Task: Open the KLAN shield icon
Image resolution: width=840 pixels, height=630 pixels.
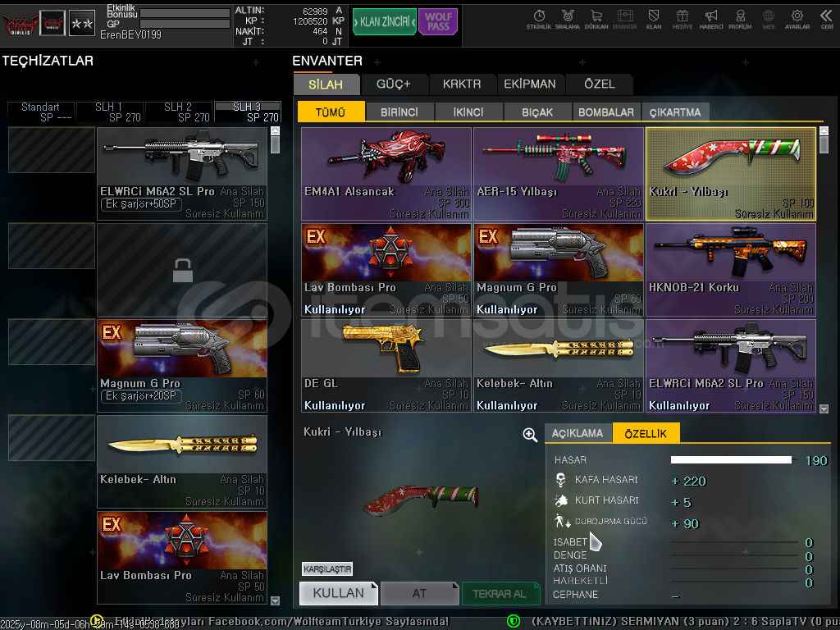Action: [654, 20]
